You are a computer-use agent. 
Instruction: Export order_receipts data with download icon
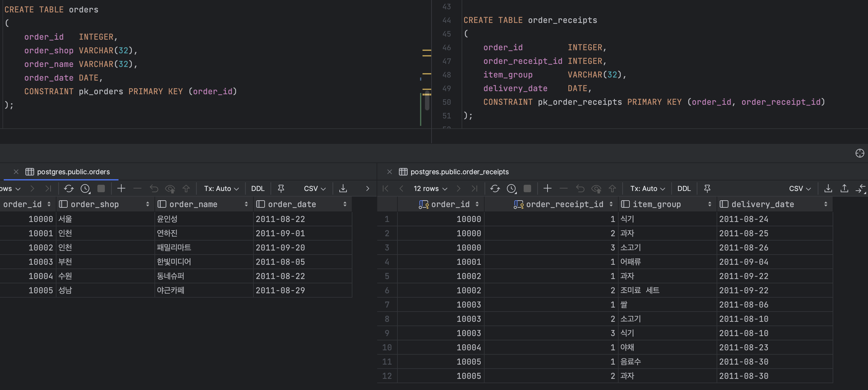(x=828, y=188)
